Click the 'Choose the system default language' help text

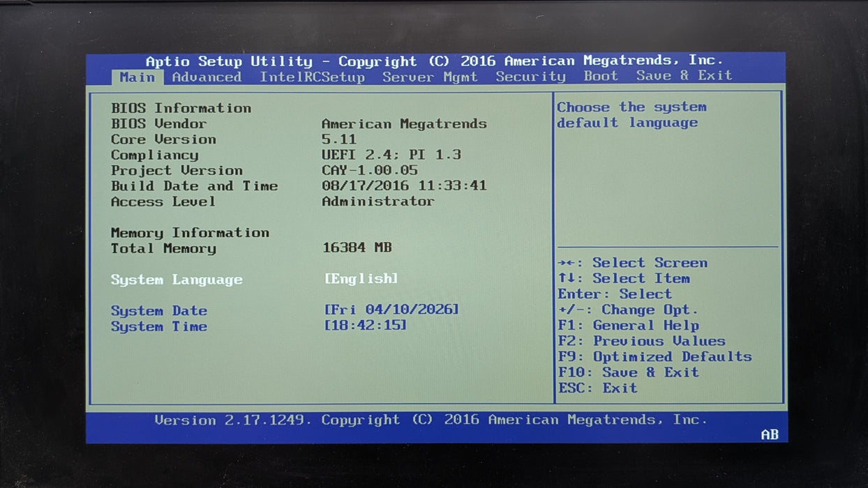pyautogui.click(x=631, y=114)
